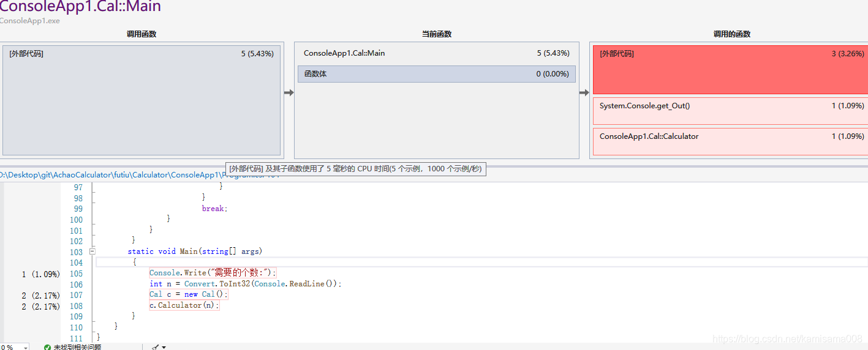Click the 调用函数 column header
This screenshot has height=350, width=868.
click(142, 34)
